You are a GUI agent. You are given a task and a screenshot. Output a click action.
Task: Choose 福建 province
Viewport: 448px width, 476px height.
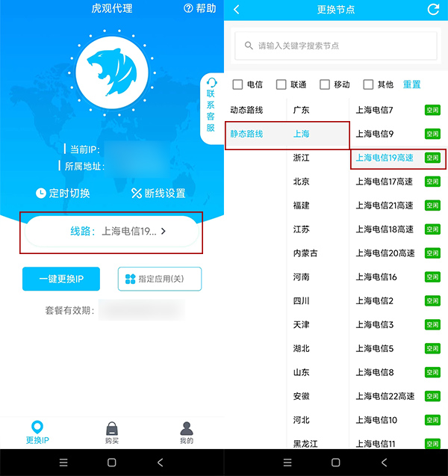click(301, 205)
